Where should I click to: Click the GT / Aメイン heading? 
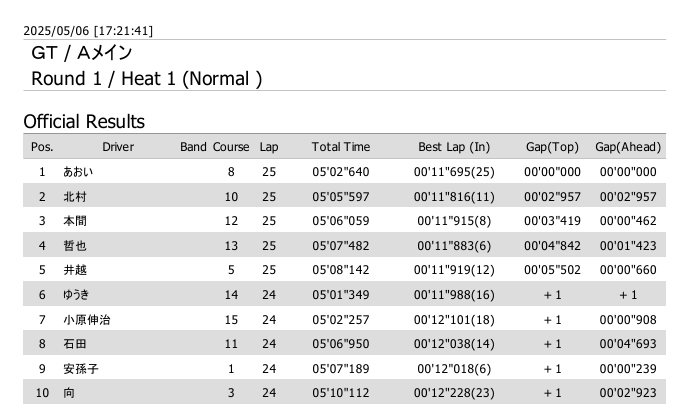[x=81, y=53]
